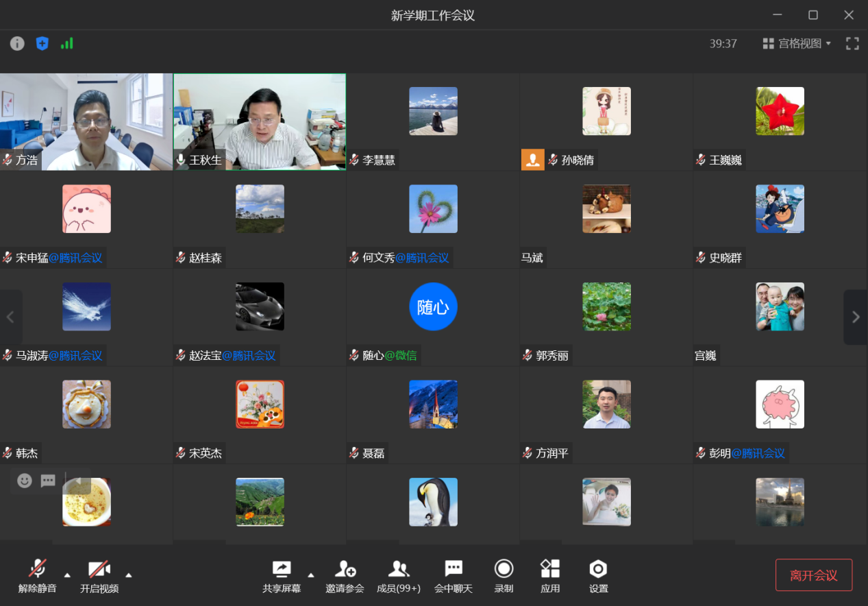Open the 成员(99+) members list
Screen dimensions: 868x606
click(x=398, y=576)
